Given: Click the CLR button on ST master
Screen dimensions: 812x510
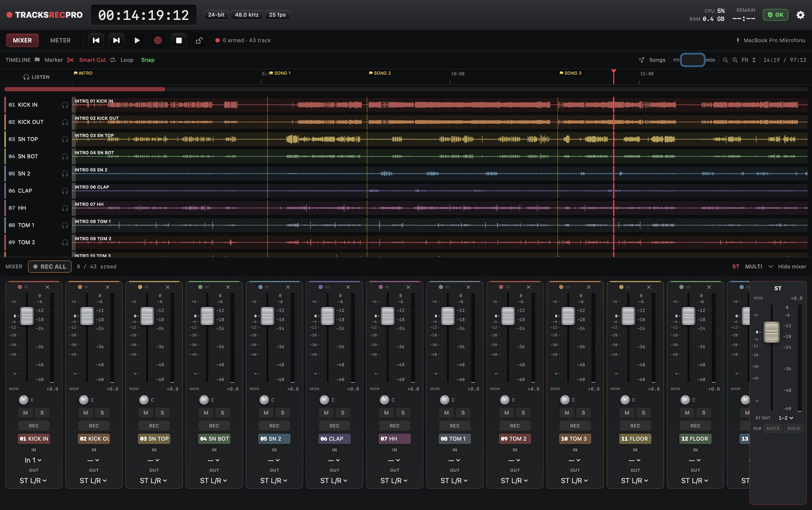Looking at the screenshot, I should 757,428.
